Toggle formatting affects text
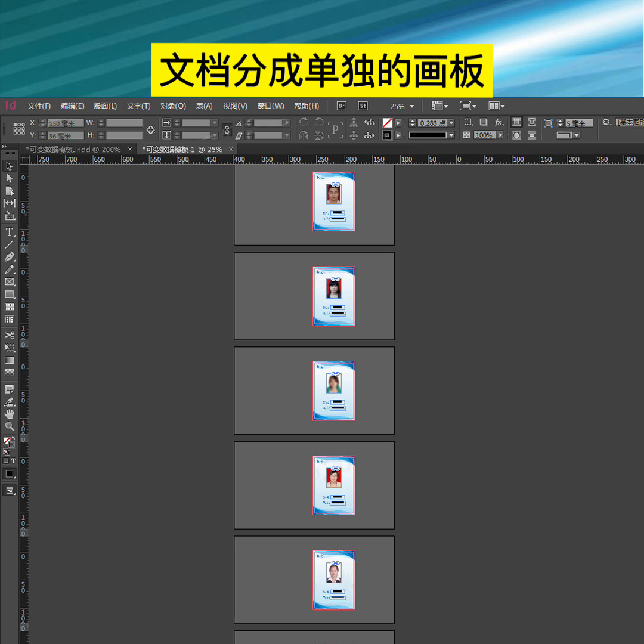The height and width of the screenshot is (644, 644). tap(13, 461)
